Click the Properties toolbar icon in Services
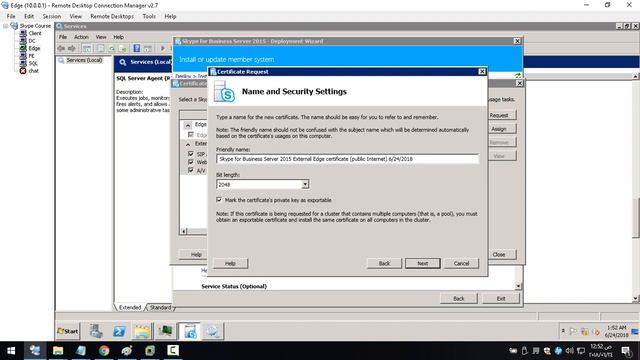This screenshot has height=360, width=640. [100, 48]
